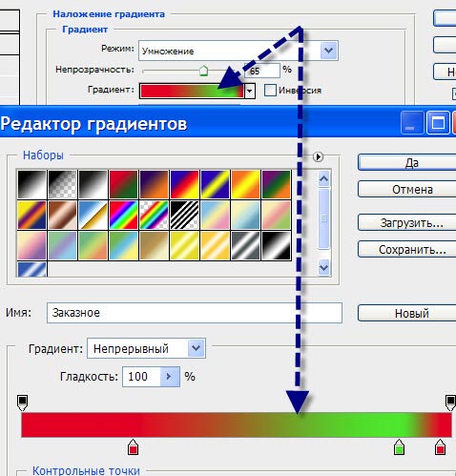456x476 pixels.
Task: Click the Гладкость value field 100
Action: click(141, 377)
